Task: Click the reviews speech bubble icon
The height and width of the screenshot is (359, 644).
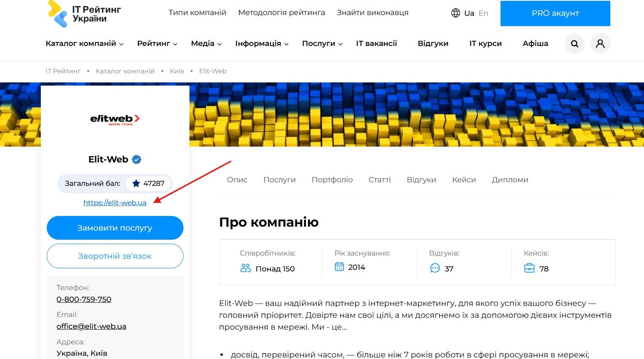Action: click(435, 268)
